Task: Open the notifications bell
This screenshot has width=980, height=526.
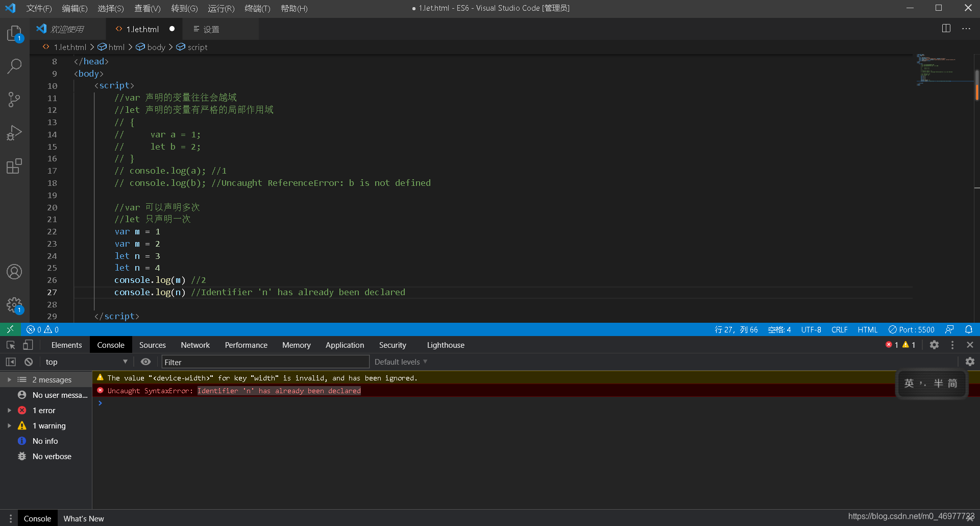Action: 969,329
